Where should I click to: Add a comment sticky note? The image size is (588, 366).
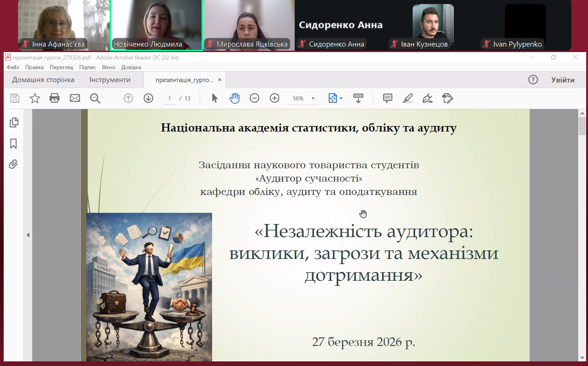point(387,98)
